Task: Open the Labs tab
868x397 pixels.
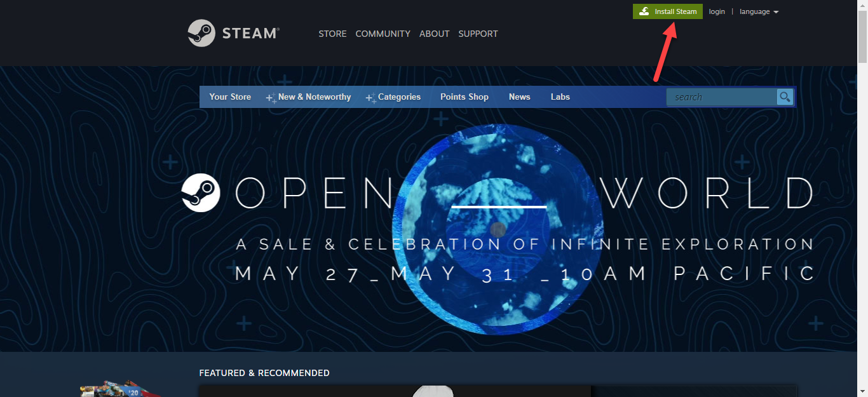Action: coord(560,97)
